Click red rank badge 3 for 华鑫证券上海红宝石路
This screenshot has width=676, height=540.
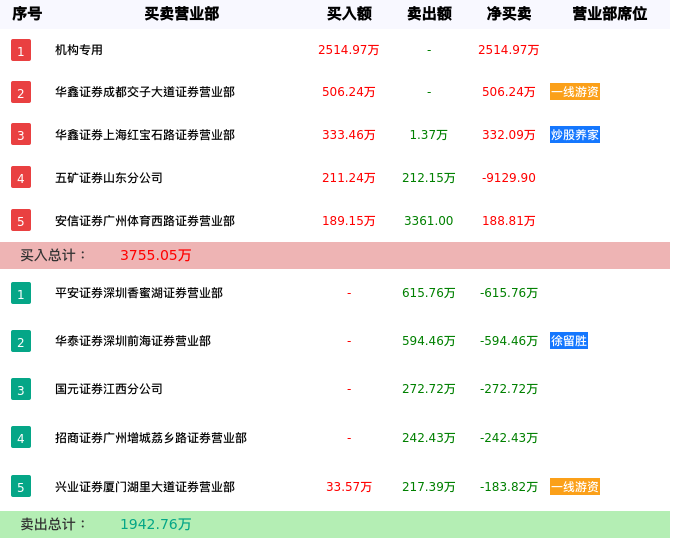[x=21, y=134]
